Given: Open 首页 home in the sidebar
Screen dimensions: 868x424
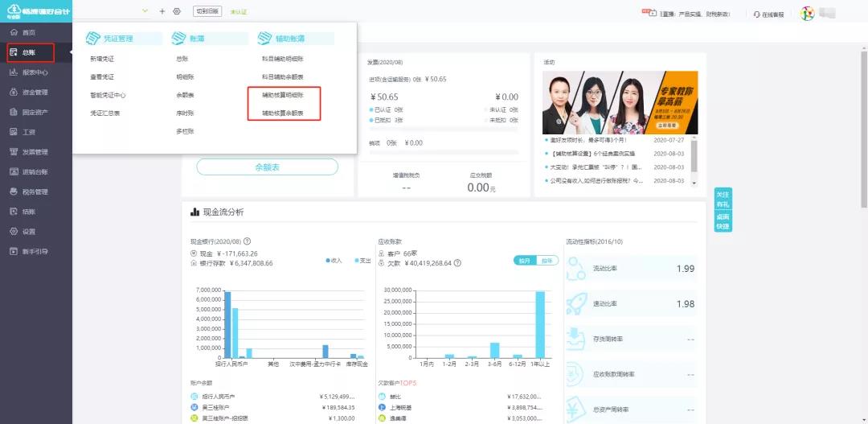Looking at the screenshot, I should 28,32.
